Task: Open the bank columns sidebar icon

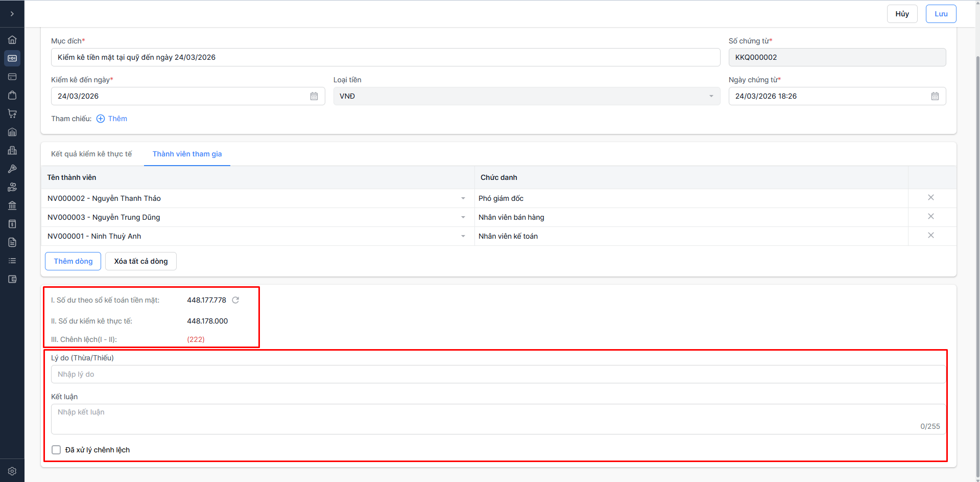Action: tap(12, 205)
